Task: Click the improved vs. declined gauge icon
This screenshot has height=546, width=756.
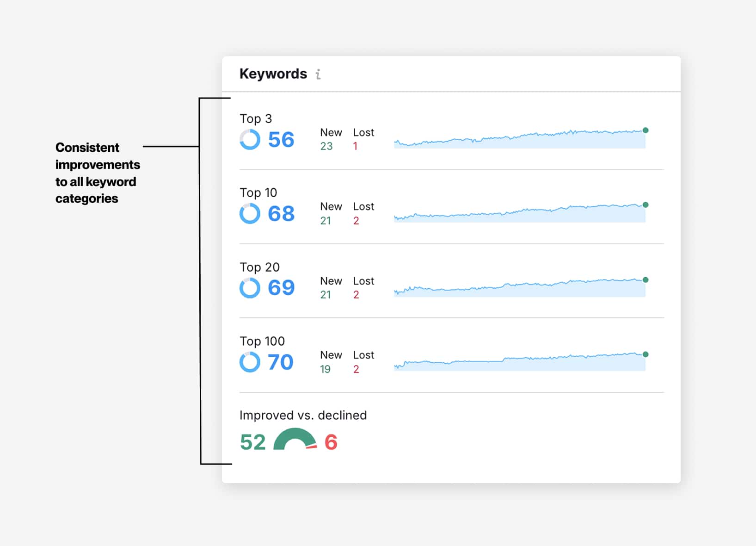Action: (295, 440)
